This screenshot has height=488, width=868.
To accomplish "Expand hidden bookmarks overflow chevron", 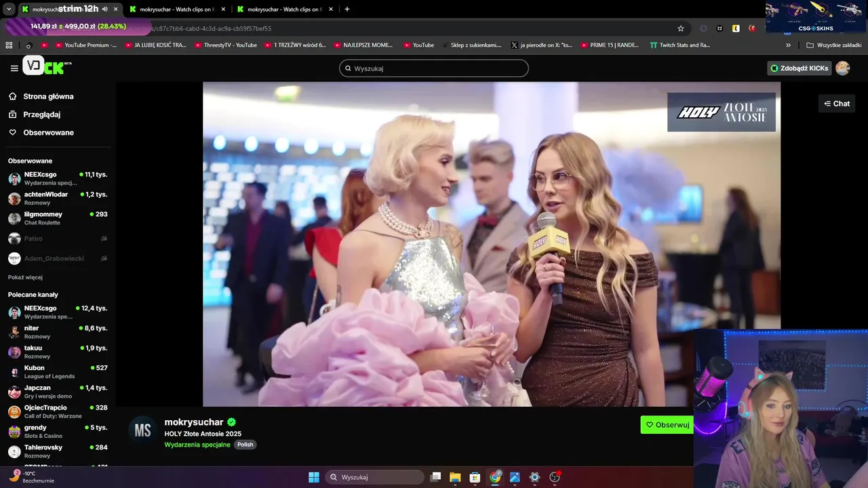I will pyautogui.click(x=788, y=45).
